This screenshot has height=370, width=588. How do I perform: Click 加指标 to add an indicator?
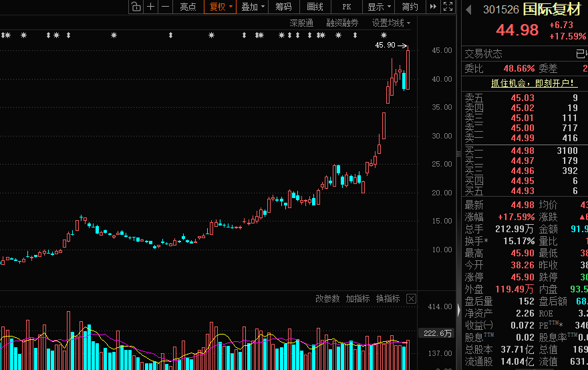(357, 298)
